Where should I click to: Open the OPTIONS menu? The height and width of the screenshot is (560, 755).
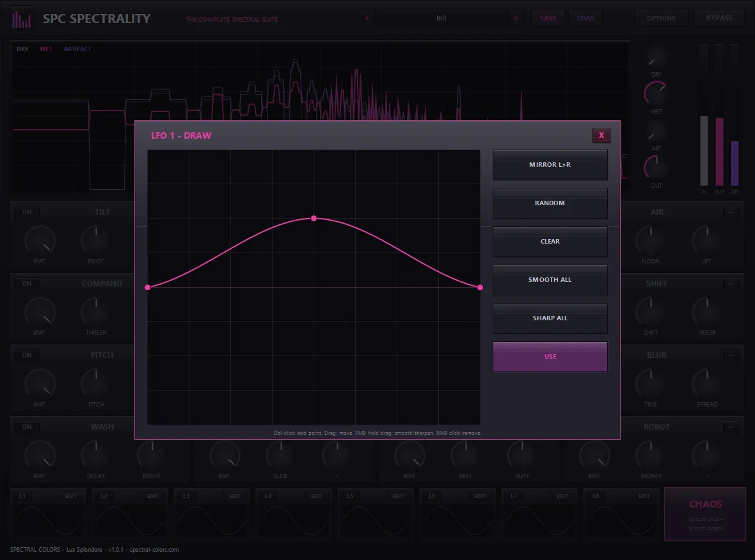(660, 19)
